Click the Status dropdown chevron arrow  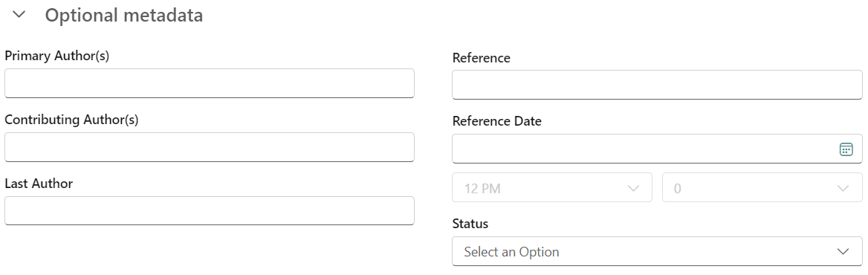[843, 252]
